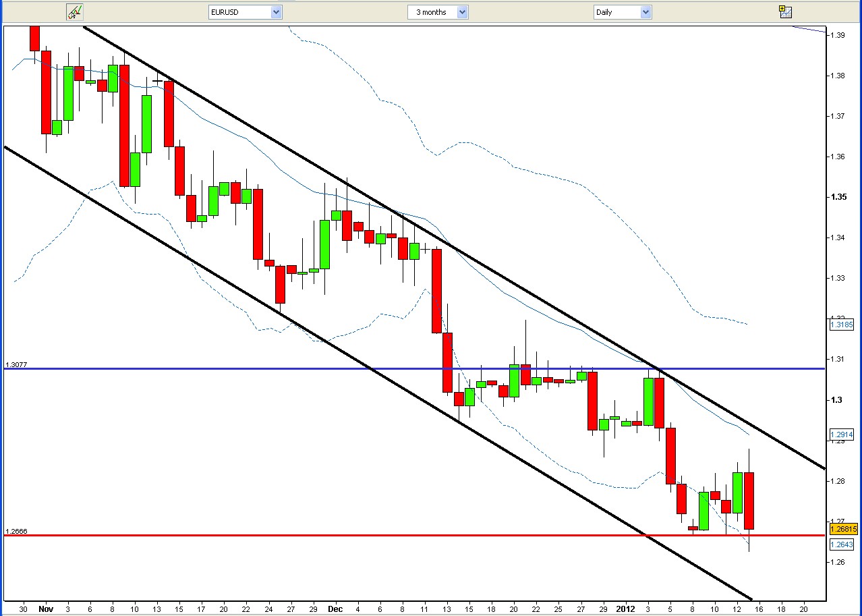Click the 1.3185 upper band price tag

(x=842, y=325)
